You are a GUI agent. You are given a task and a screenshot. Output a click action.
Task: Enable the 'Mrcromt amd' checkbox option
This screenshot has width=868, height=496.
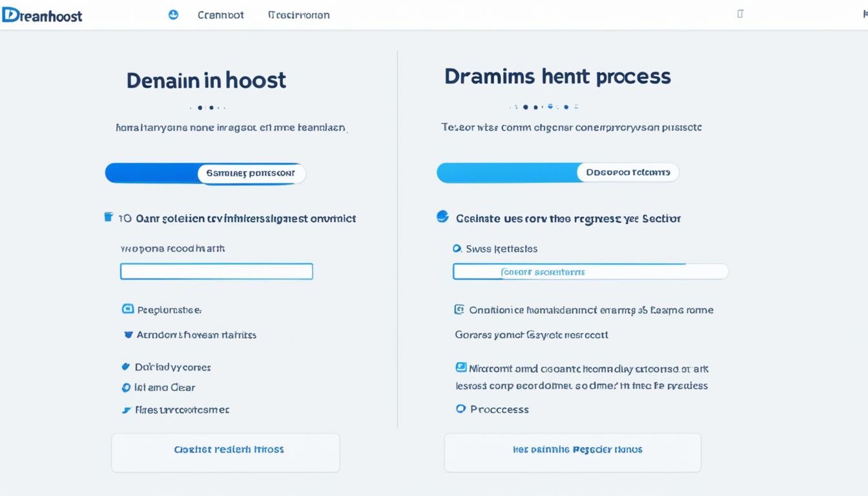point(461,367)
